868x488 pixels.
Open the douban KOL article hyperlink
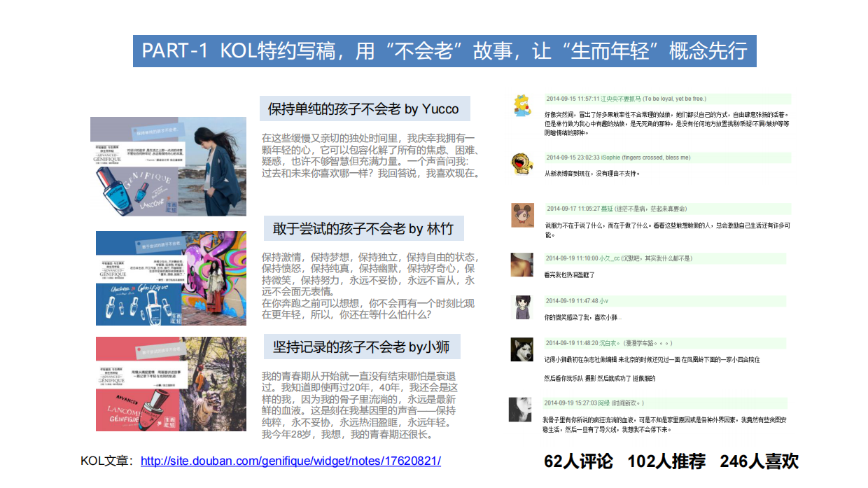pyautogui.click(x=290, y=461)
